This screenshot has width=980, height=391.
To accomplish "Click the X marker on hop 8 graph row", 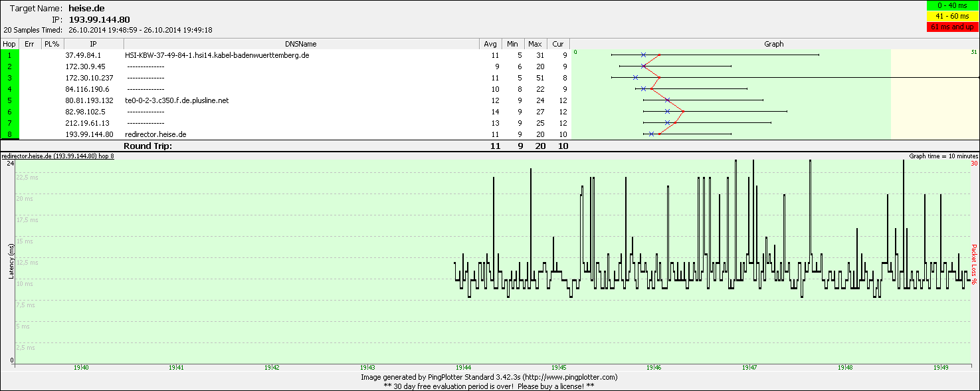I will point(651,134).
